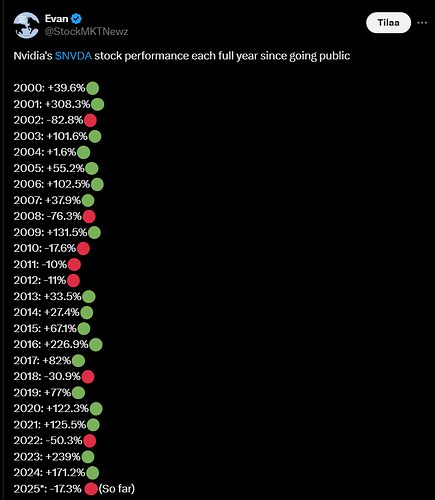Click the green circle beside 2001: +308.3%
The image size is (435, 500).
(x=97, y=104)
